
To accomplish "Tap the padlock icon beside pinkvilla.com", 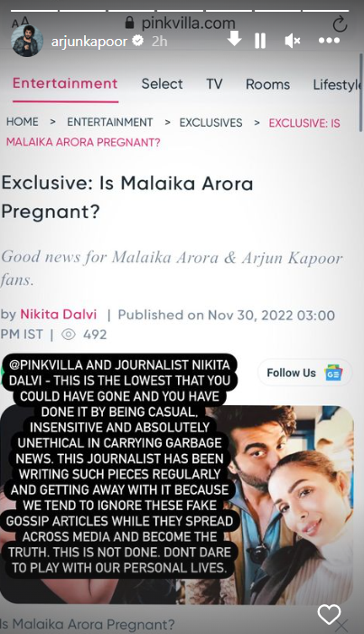I will pos(129,23).
